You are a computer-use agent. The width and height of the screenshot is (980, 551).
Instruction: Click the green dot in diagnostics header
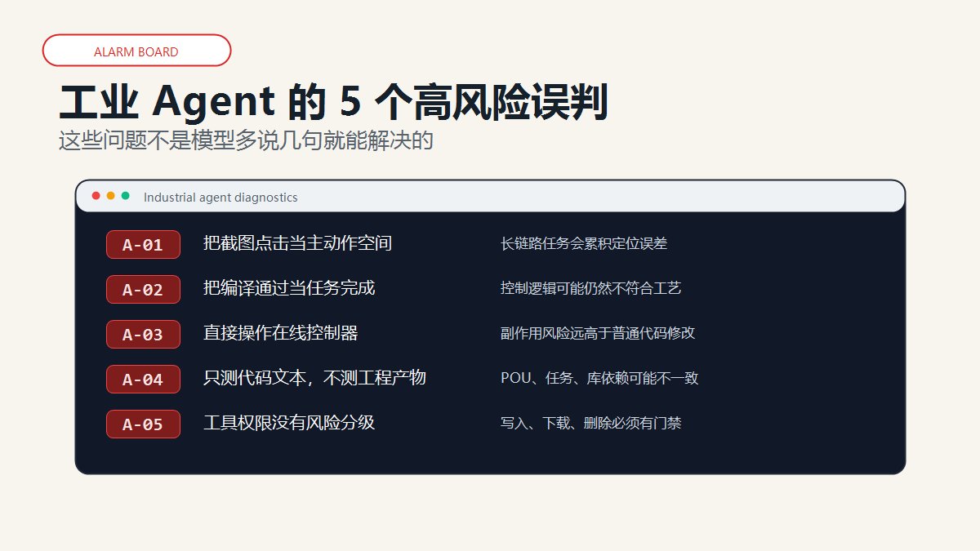126,196
